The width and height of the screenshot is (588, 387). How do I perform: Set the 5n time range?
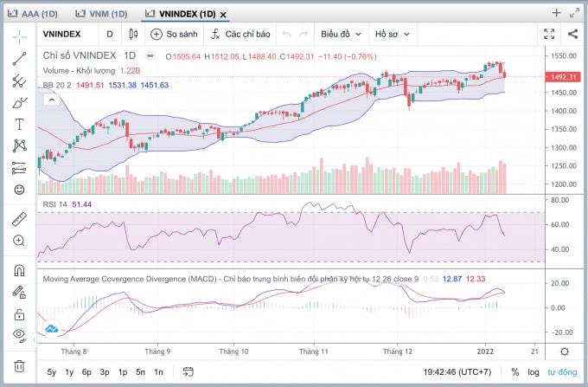140,372
